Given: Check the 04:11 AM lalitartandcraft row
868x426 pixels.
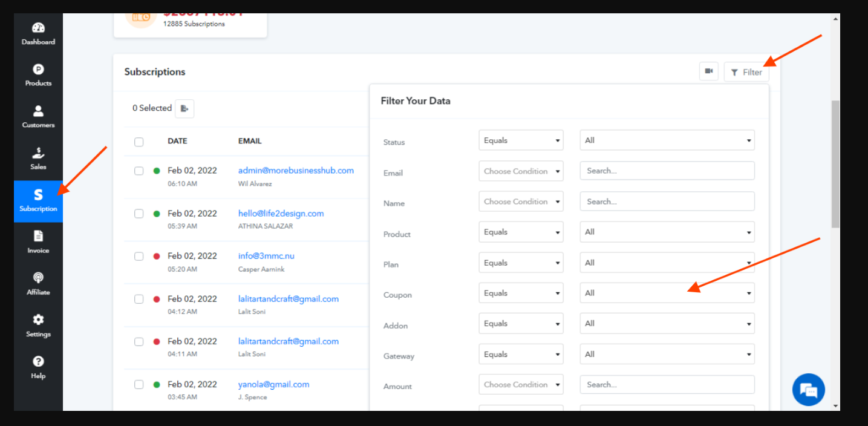Looking at the screenshot, I should pyautogui.click(x=139, y=342).
